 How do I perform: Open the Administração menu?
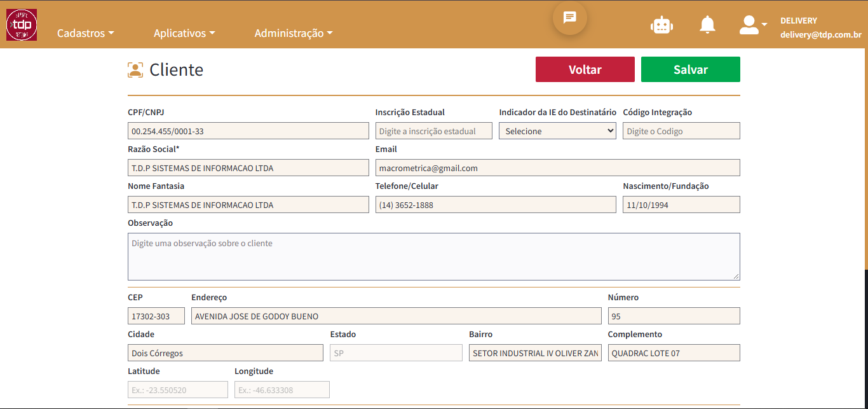tap(294, 33)
